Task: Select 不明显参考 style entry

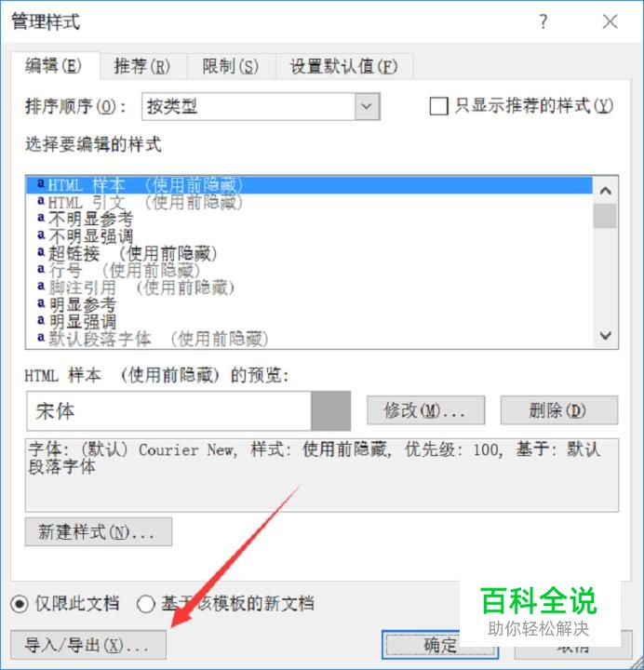Action: (309, 220)
